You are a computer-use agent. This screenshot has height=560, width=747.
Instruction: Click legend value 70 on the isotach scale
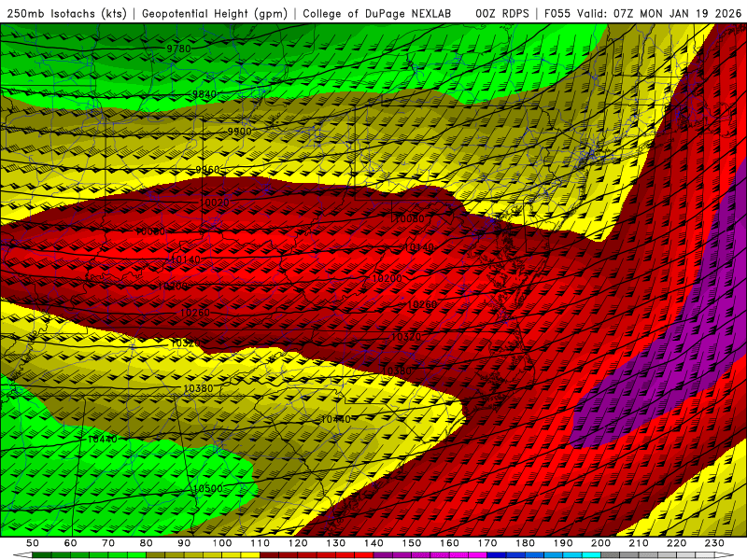click(x=108, y=543)
